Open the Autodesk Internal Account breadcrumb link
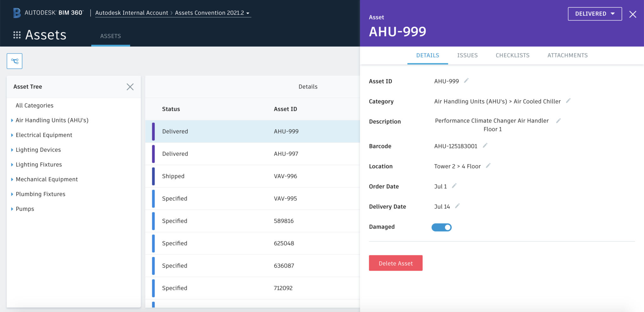The height and width of the screenshot is (312, 644). click(x=131, y=13)
